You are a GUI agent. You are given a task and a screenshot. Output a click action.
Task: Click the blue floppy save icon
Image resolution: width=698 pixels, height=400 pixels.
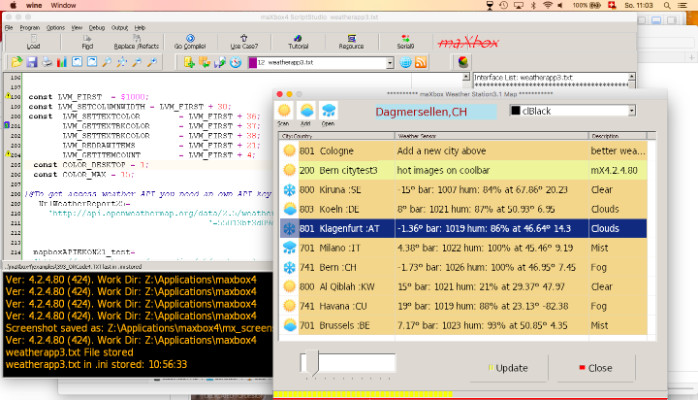[32, 62]
